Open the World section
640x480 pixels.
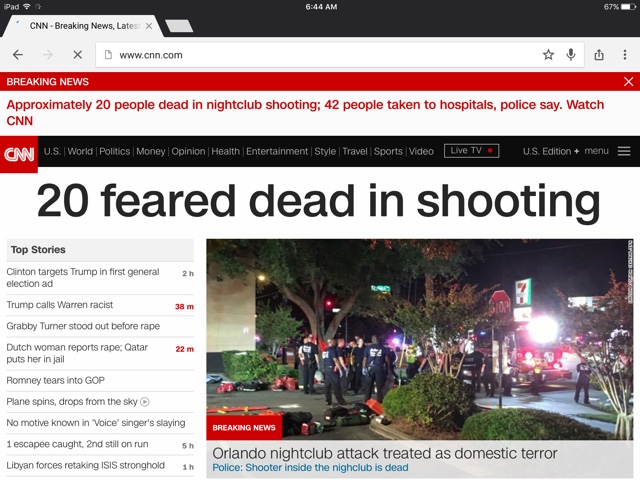[x=80, y=151]
